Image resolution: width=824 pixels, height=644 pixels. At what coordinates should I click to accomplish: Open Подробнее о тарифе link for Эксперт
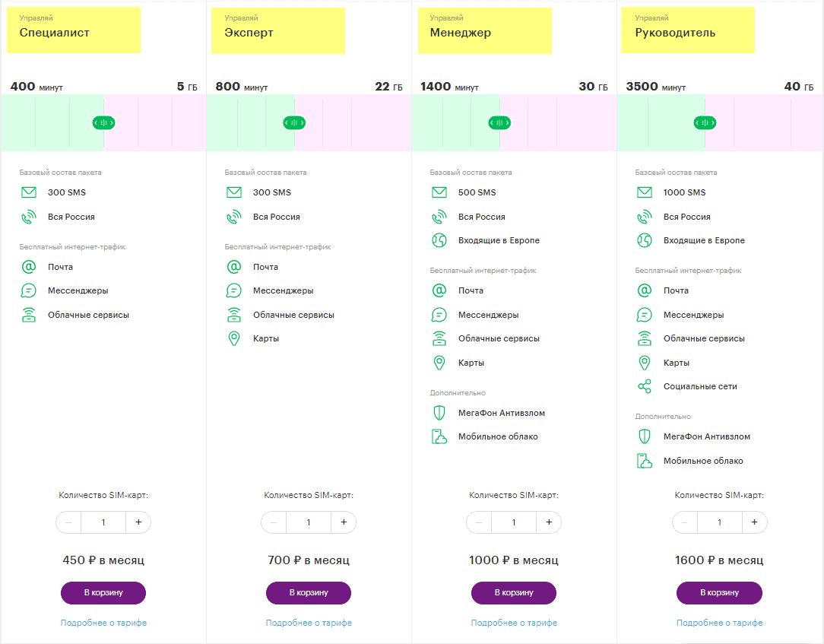click(309, 623)
